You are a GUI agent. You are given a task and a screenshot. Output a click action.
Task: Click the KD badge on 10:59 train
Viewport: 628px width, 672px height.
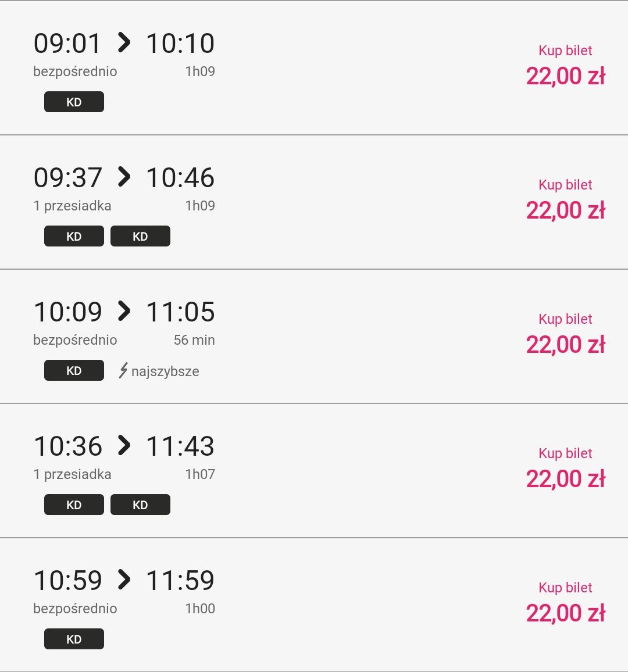[74, 639]
